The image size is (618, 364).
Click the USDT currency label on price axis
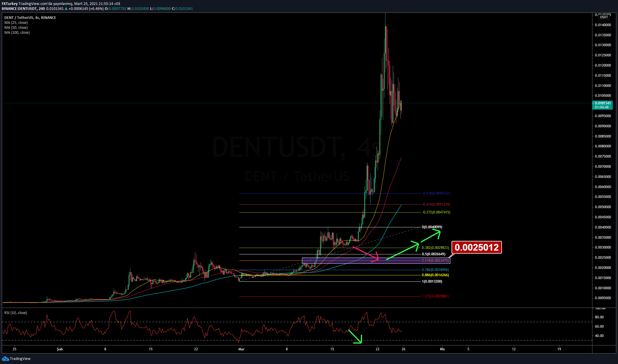[x=604, y=17]
